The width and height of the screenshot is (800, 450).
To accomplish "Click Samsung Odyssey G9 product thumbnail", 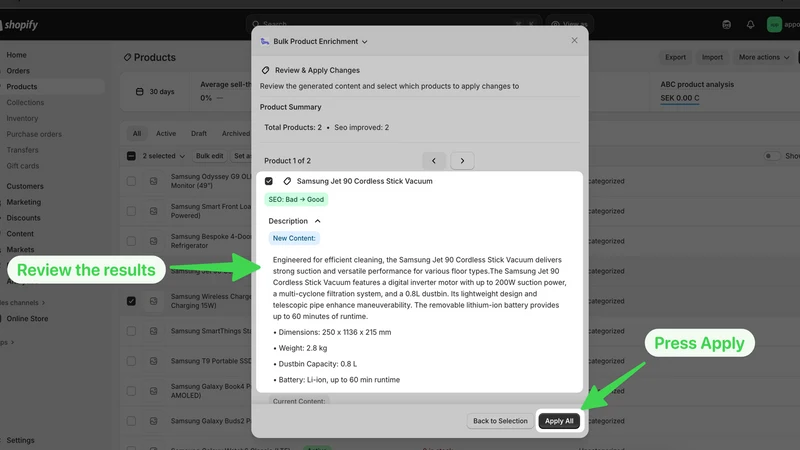I will (x=154, y=181).
